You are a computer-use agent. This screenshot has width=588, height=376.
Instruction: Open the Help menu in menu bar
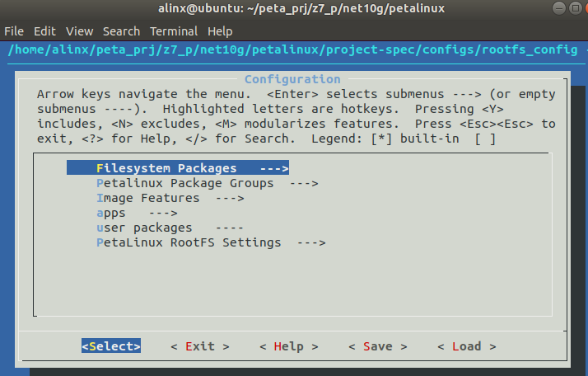(220, 31)
